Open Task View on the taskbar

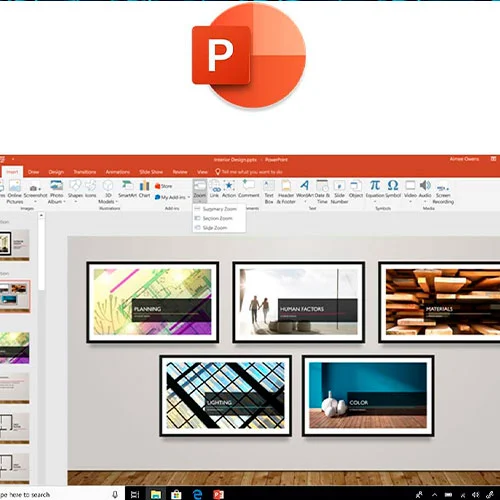tap(135, 495)
